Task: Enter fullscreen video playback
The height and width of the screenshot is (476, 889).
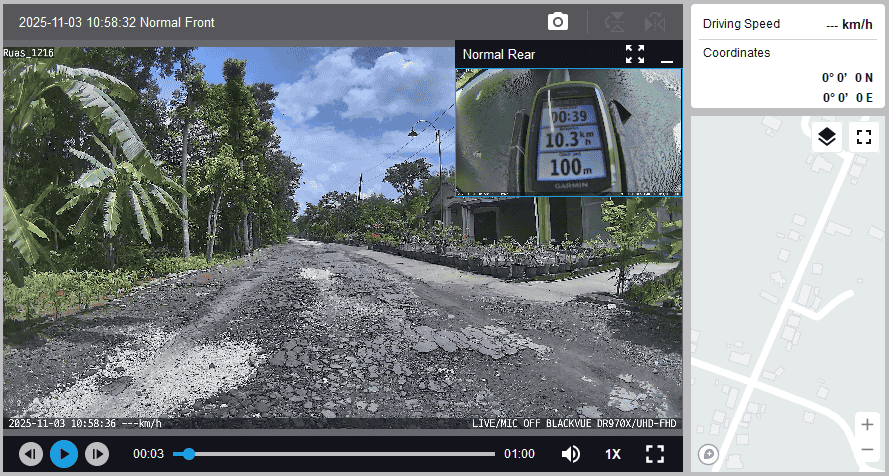Action: tap(655, 454)
